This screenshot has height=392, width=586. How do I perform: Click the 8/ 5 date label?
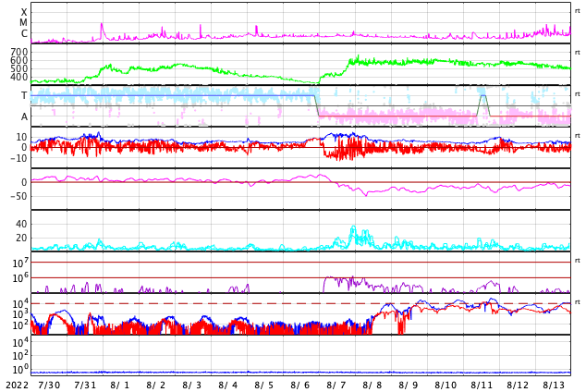[x=263, y=386]
